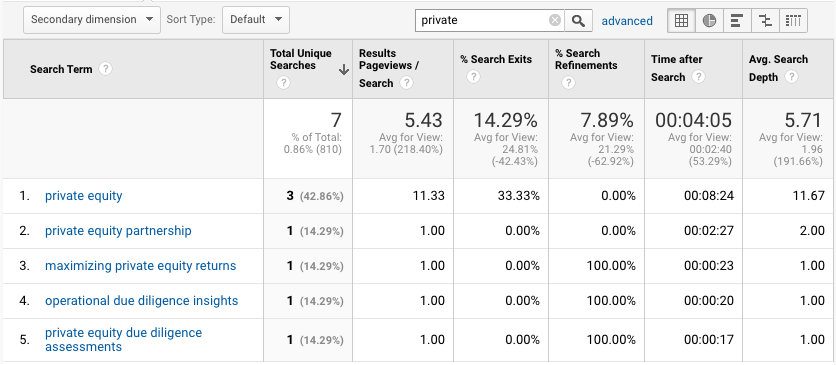Open help for Search Term column
Screen dimensions: 836x365
click(106, 69)
